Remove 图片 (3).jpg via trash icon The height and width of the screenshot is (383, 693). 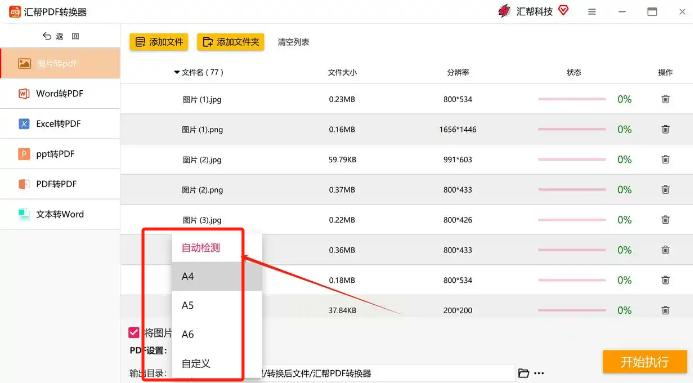point(665,220)
